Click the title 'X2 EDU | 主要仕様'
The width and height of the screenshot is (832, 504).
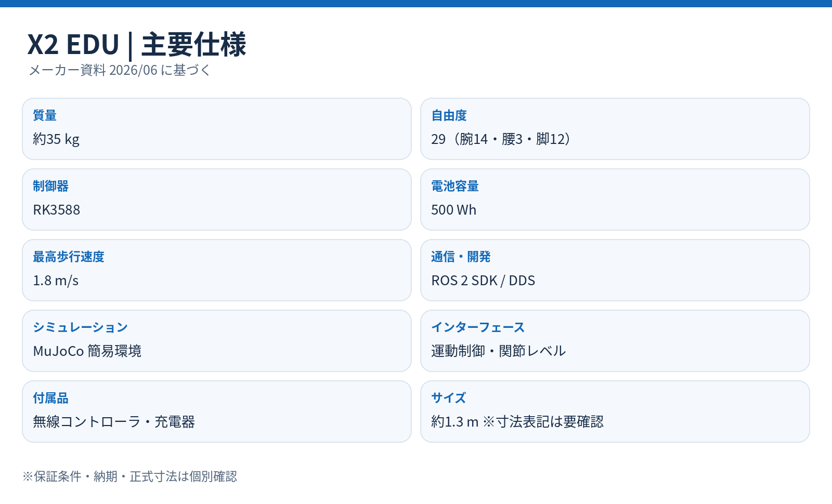coord(137,45)
